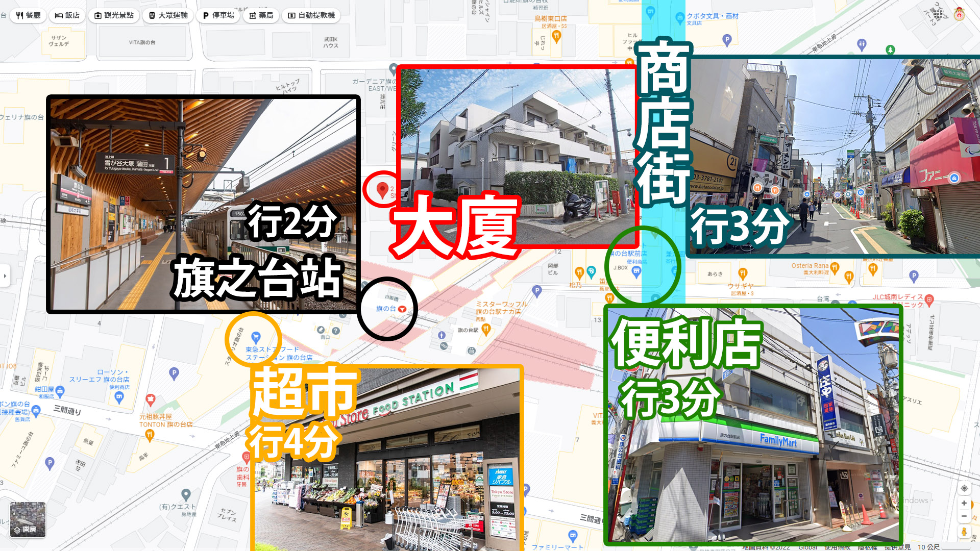Select the ミスターワッフル 旗の台駅ナカ店 label

[x=501, y=308]
